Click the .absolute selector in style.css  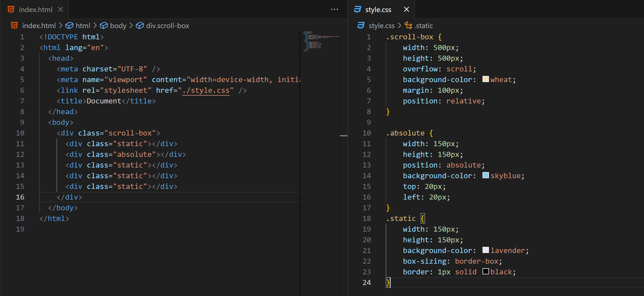click(x=405, y=133)
